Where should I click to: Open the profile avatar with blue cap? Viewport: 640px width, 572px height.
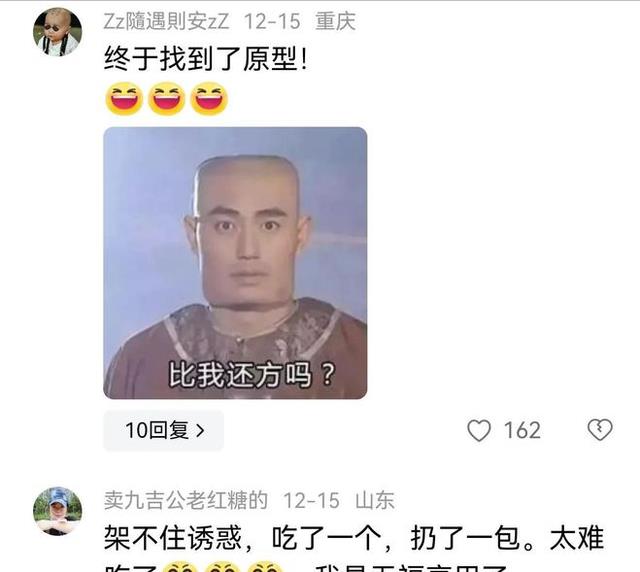[58, 511]
